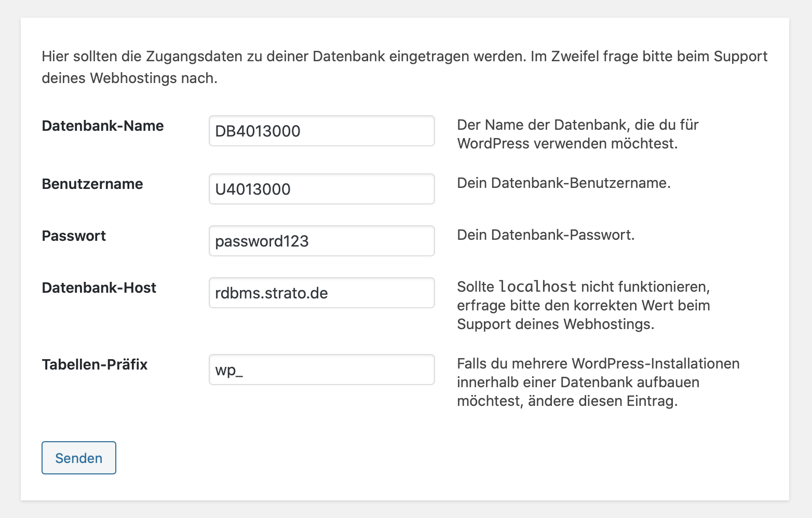Click the Datenbank-Name label

pyautogui.click(x=103, y=126)
